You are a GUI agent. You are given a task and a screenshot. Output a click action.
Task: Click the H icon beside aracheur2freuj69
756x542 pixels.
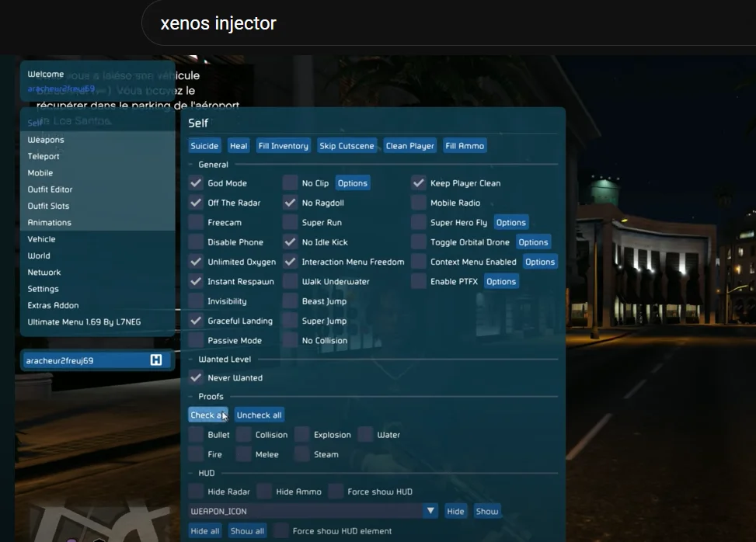coord(156,360)
